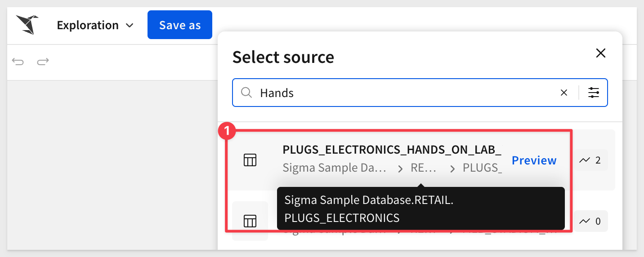Open the PLUGS_ breadcrumb segment

click(x=482, y=168)
